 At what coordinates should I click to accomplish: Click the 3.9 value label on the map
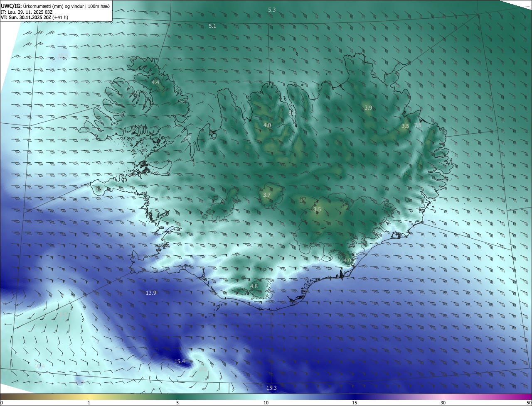368,108
